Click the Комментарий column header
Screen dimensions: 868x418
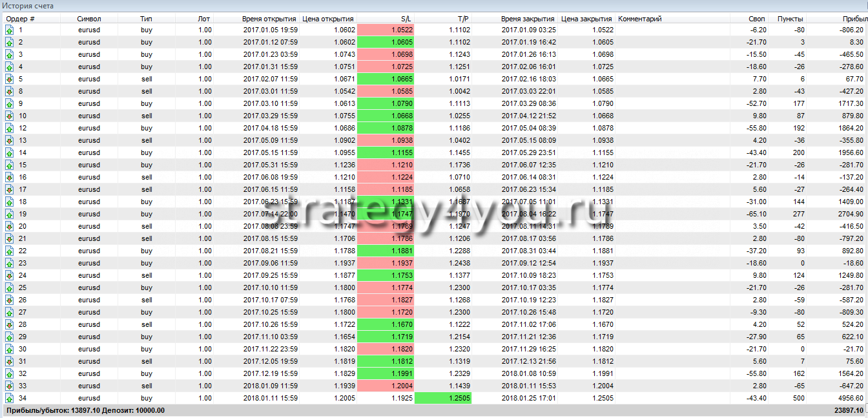coord(639,19)
